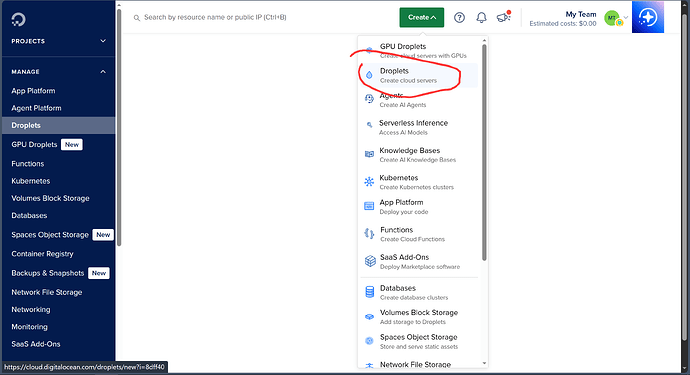Open the help question mark icon
Viewport: 690px width, 375px height.
459,18
